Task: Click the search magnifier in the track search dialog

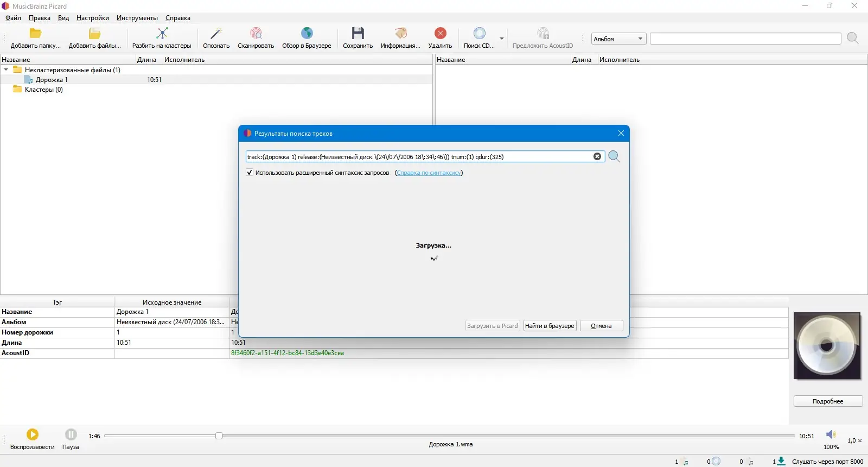Action: [x=614, y=156]
